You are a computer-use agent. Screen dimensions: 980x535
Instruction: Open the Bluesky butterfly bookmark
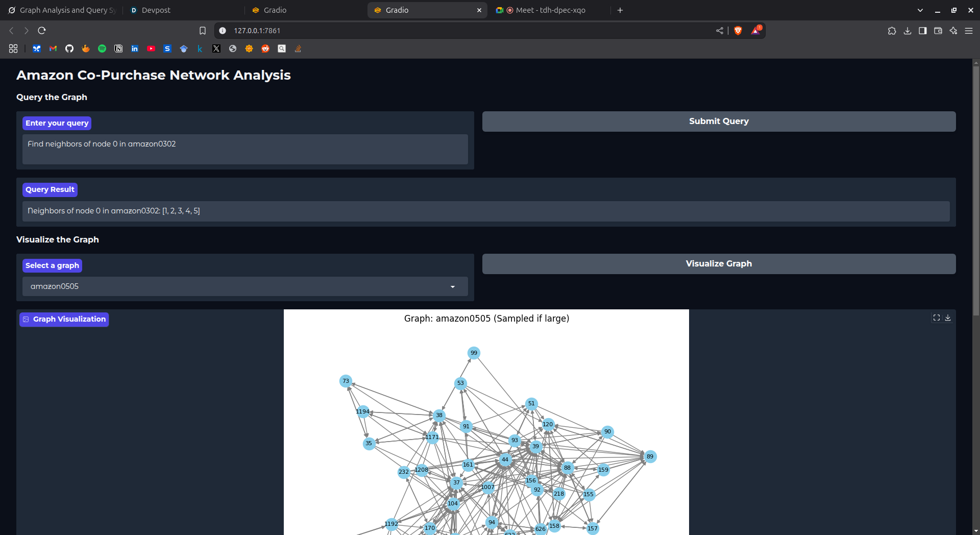click(x=37, y=48)
